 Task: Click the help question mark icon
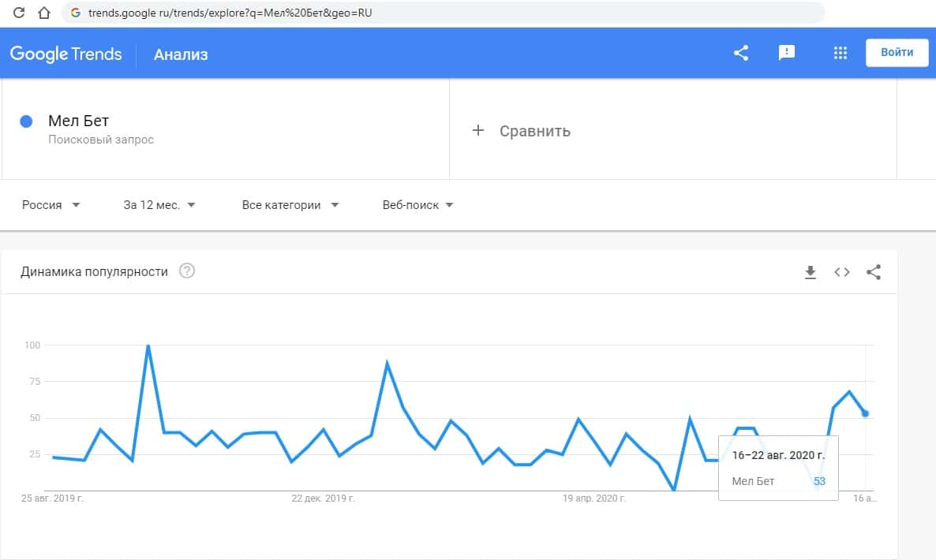tap(187, 271)
